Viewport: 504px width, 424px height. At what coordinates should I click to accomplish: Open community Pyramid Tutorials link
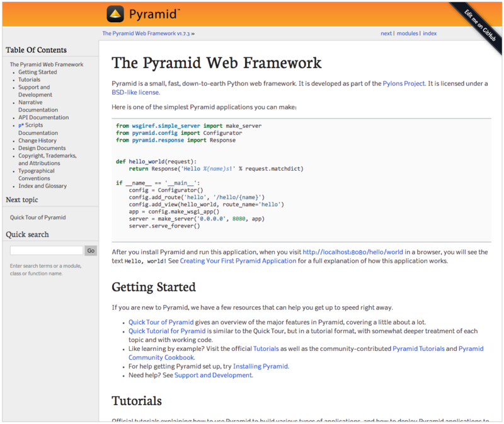click(418, 349)
